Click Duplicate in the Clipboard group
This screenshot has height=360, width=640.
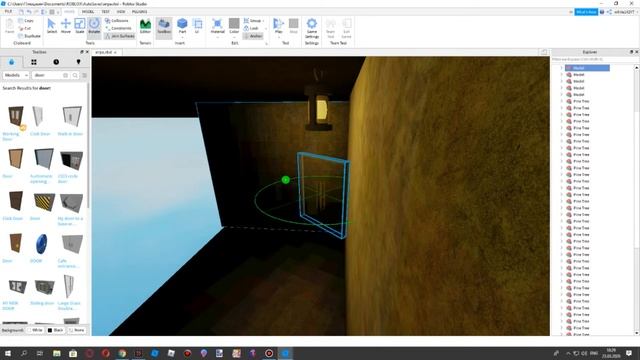(x=29, y=36)
